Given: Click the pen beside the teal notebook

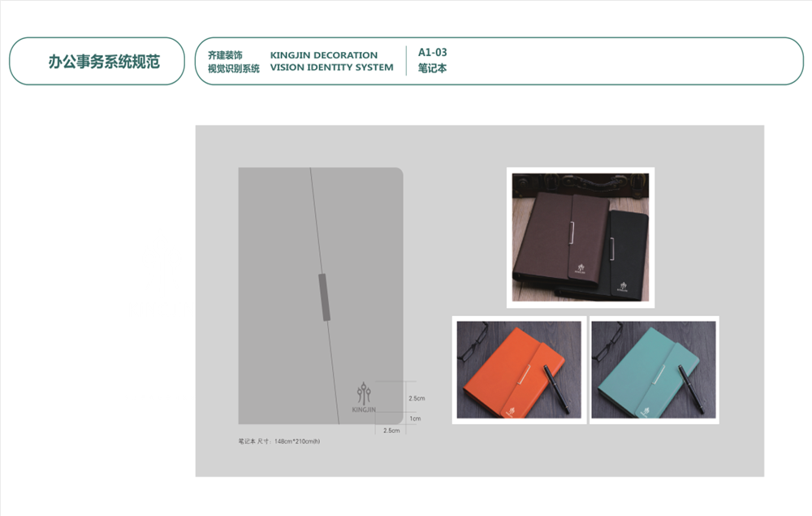Looking at the screenshot, I should coord(691,389).
